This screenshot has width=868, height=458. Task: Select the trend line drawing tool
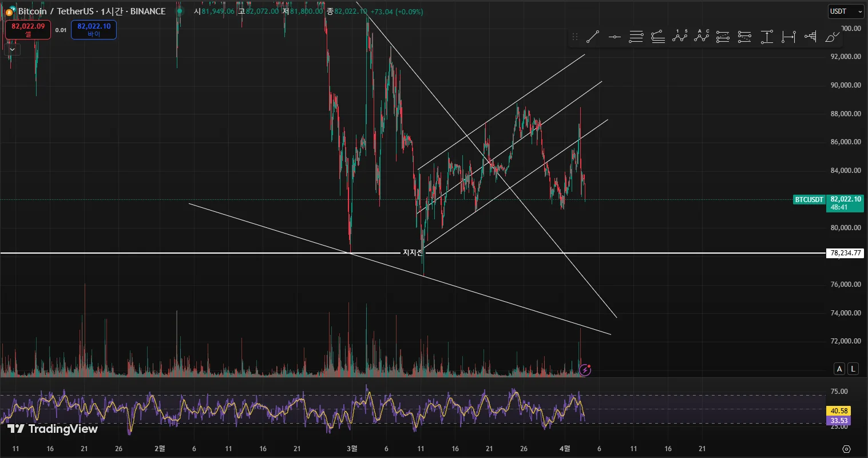pos(593,37)
